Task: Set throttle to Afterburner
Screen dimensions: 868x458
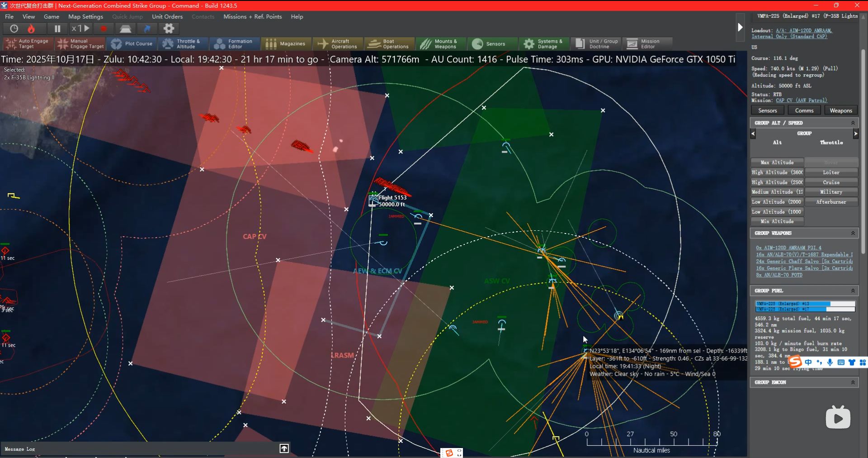Action: click(x=831, y=202)
